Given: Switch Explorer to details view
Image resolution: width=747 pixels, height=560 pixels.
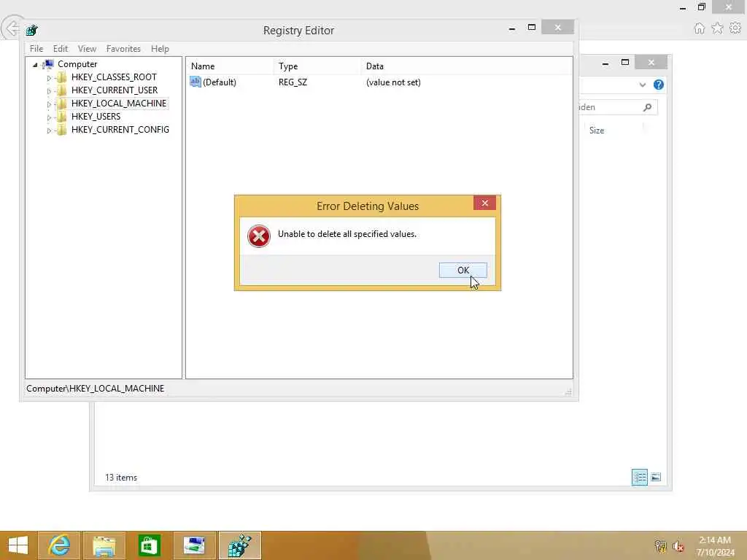Looking at the screenshot, I should tap(639, 477).
